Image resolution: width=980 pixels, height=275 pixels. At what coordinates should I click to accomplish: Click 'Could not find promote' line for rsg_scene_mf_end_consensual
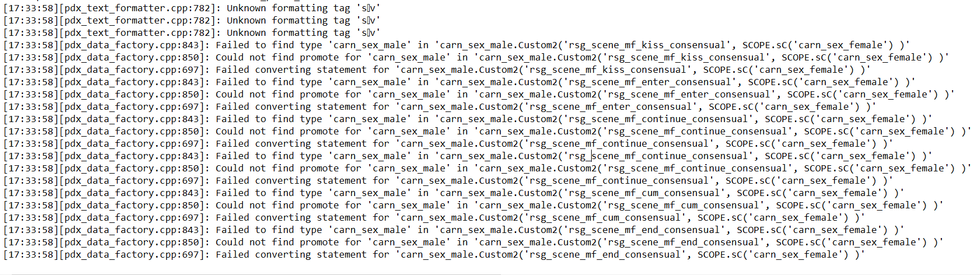(473, 242)
